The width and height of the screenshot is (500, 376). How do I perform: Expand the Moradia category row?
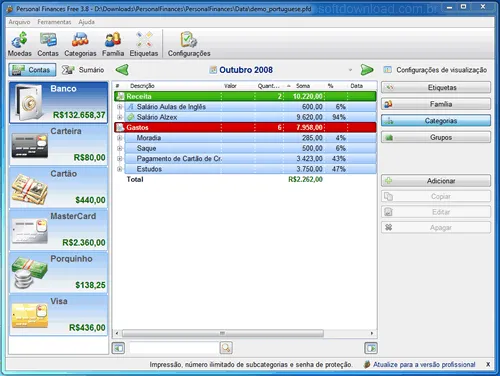pyautogui.click(x=119, y=138)
